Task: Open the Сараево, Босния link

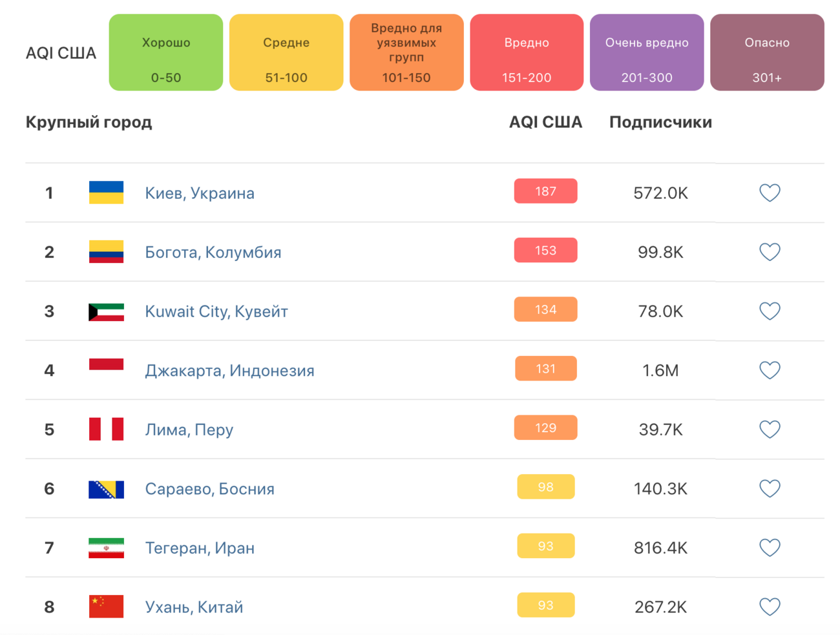Action: click(x=209, y=489)
